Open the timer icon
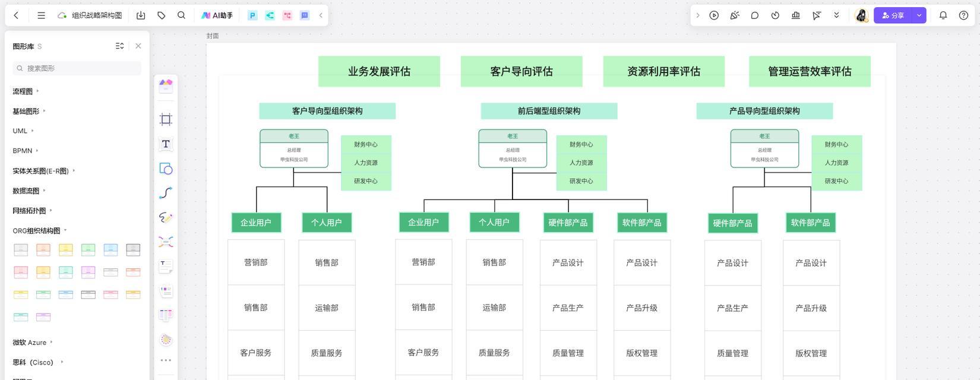980x380 pixels. 775,15
